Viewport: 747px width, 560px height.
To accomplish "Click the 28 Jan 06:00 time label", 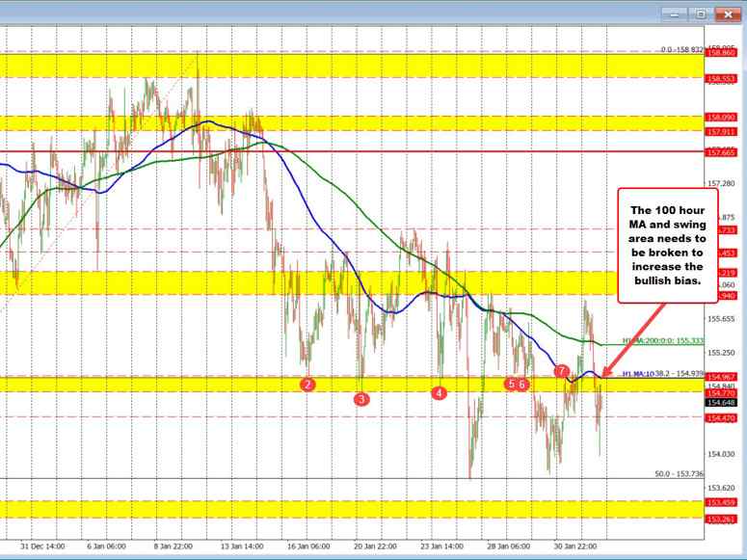I will (509, 547).
